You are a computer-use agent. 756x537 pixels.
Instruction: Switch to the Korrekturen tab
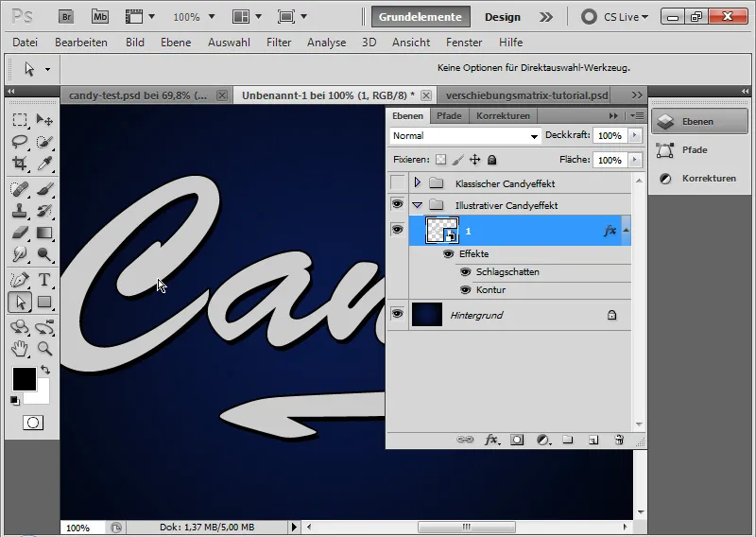[x=503, y=115]
